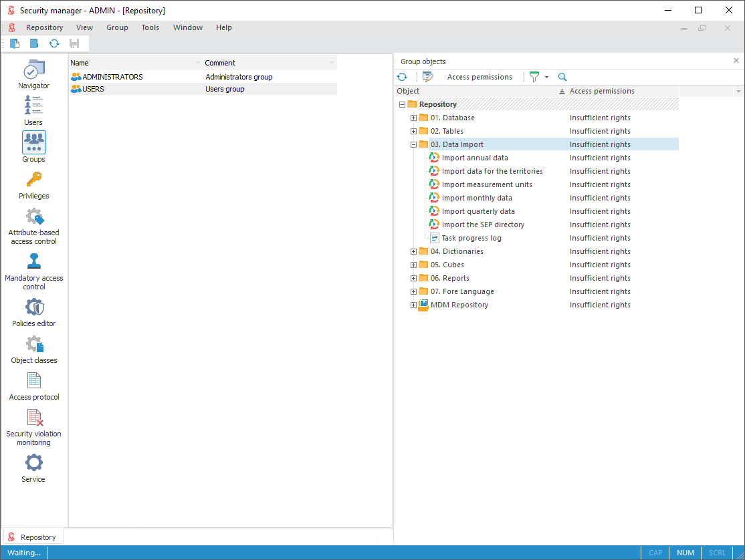This screenshot has height=560, width=745.
Task: Open the filter dropdown arrow
Action: click(546, 77)
